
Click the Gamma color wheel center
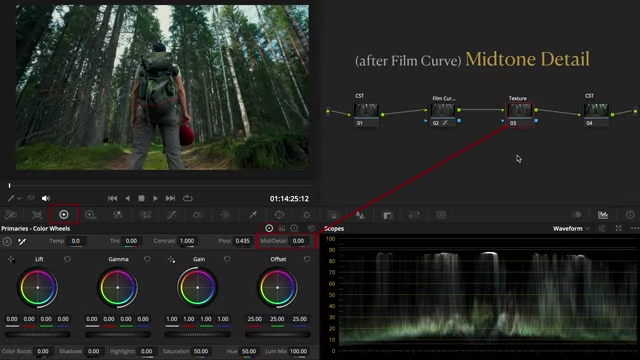pyautogui.click(x=118, y=288)
